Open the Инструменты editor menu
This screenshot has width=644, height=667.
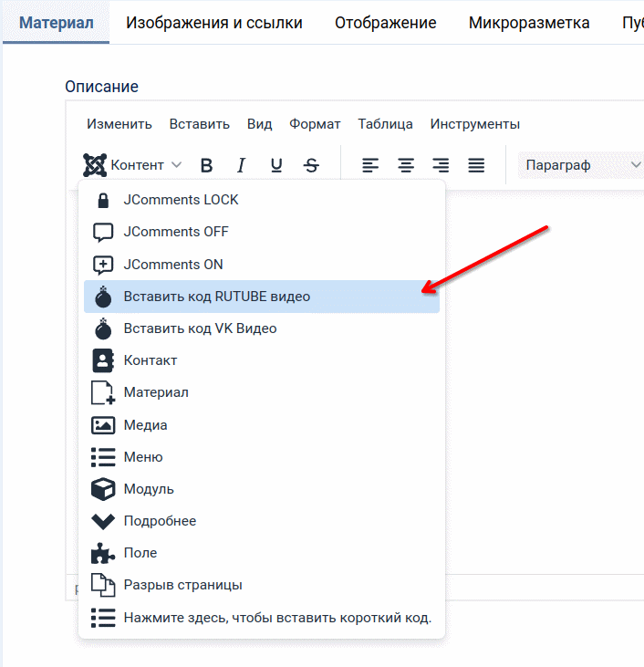click(474, 124)
